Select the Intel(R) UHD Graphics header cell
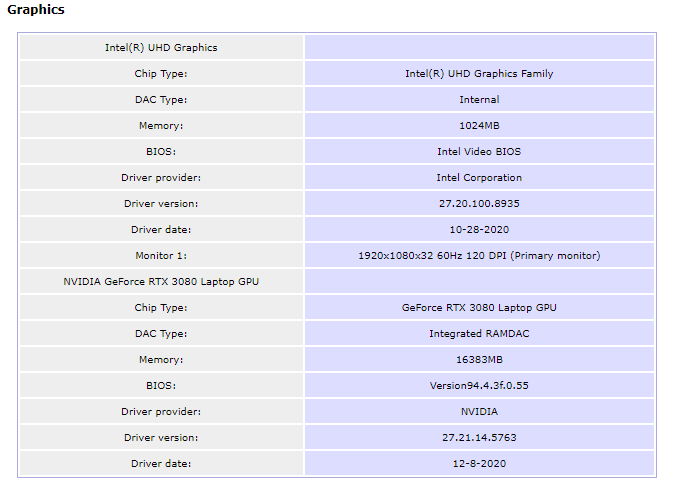This screenshot has height=483, width=673. pyautogui.click(x=161, y=47)
